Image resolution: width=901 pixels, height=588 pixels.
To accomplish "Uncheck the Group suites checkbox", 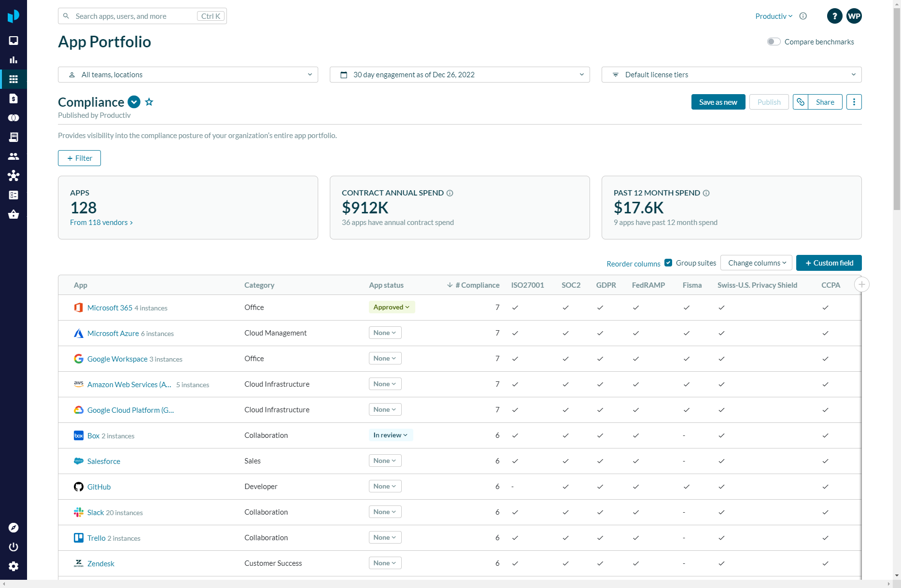I will (668, 263).
